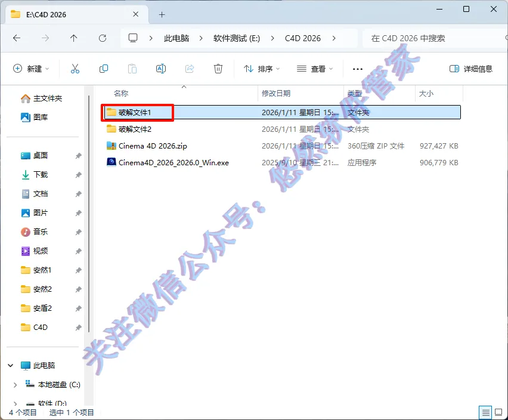Viewport: 508px width, 420px height.
Task: Go up one folder level
Action: pyautogui.click(x=74, y=38)
